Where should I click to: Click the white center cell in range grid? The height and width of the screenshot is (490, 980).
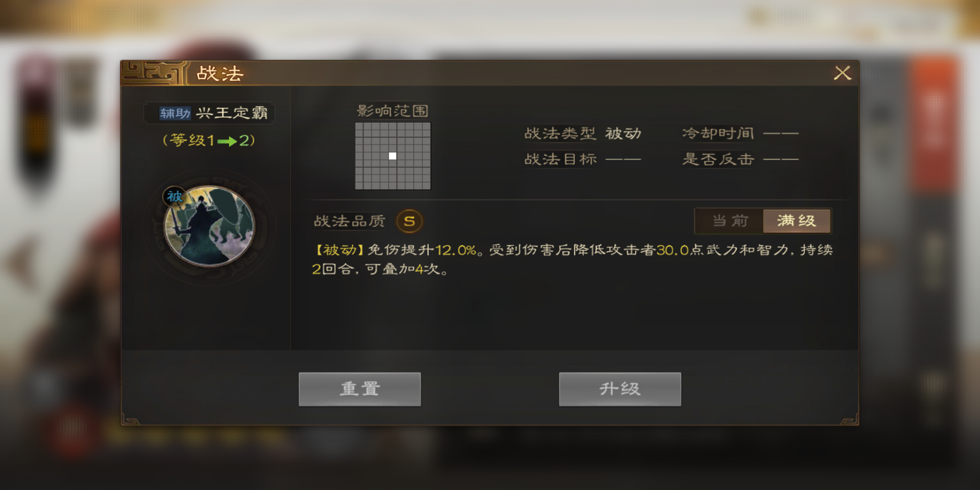(x=393, y=156)
